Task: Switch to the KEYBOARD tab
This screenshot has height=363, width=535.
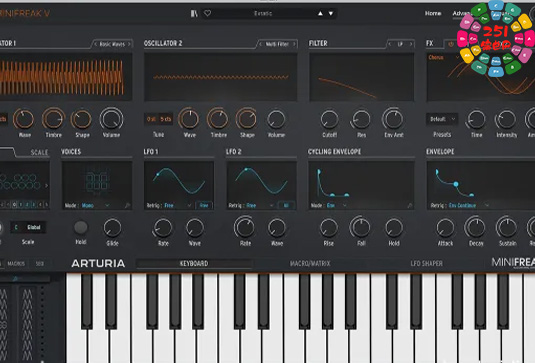Action: pos(194,263)
